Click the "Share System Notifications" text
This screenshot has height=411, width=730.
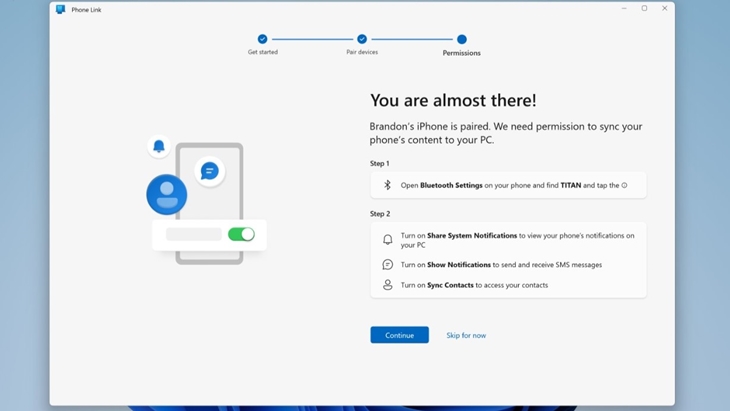(472, 236)
